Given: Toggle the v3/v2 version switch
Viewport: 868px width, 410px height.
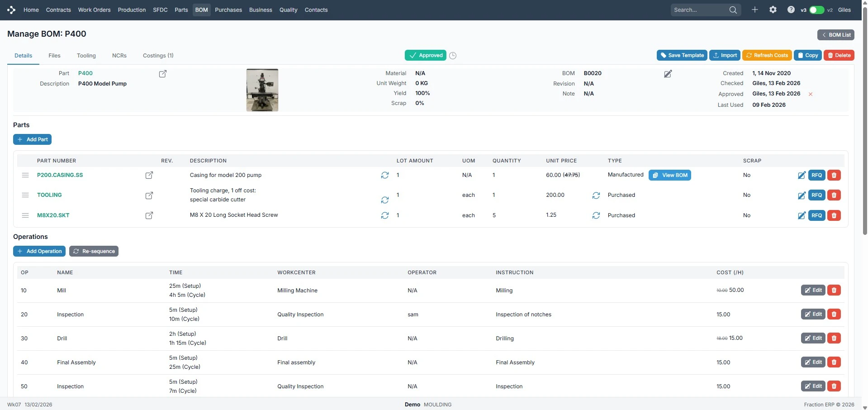Looking at the screenshot, I should [816, 10].
